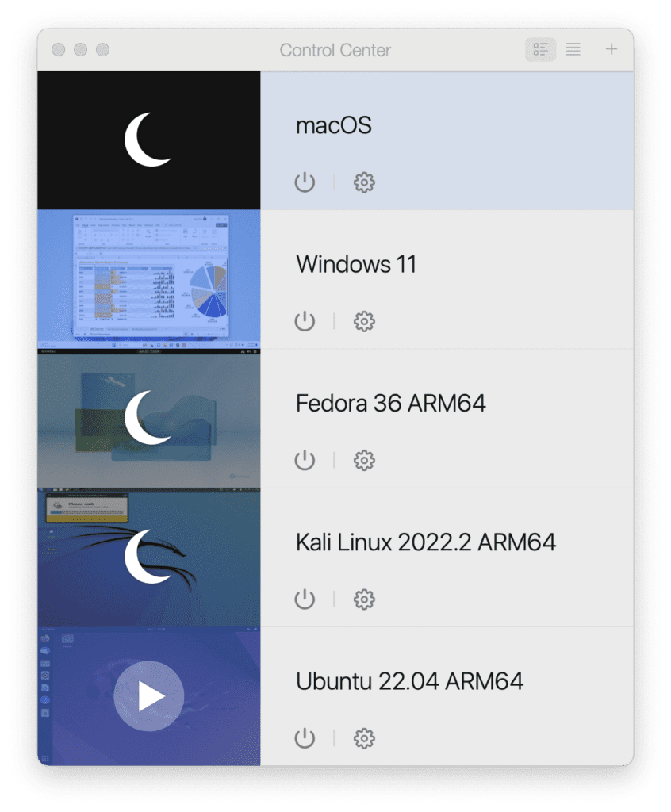This screenshot has width=671, height=812.
Task: Open macOS settings gear
Action: point(364,182)
